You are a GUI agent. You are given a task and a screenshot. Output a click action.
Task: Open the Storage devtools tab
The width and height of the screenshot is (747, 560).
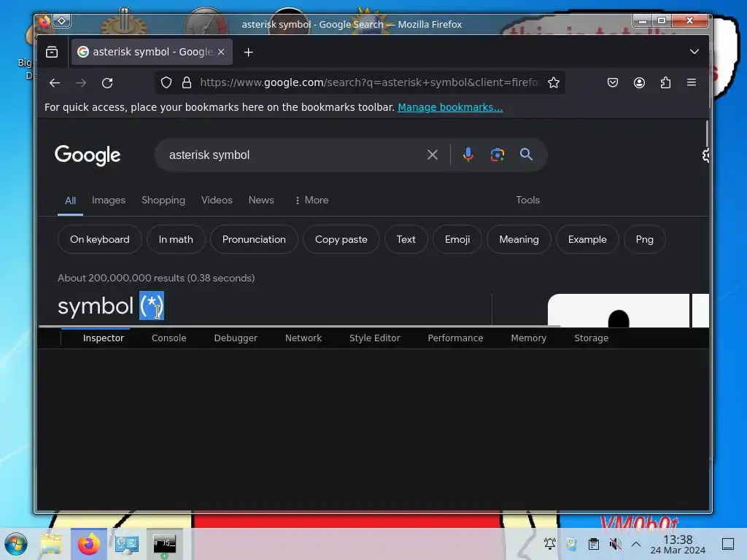tap(591, 338)
